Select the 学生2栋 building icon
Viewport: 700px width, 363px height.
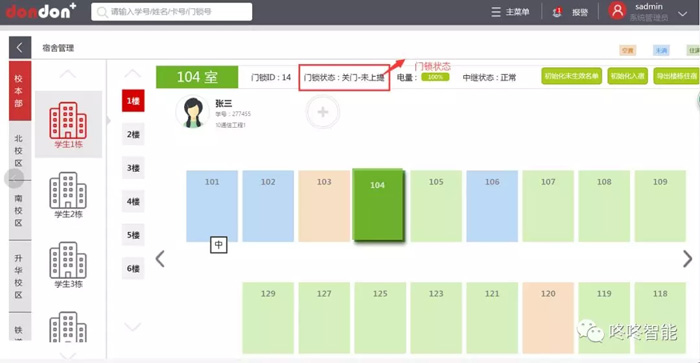(x=68, y=191)
